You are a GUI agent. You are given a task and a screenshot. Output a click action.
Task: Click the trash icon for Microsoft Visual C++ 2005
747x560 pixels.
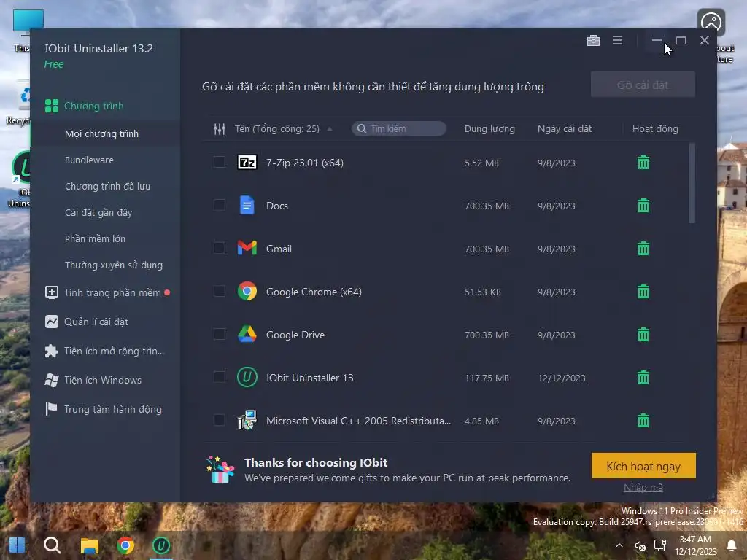643,421
